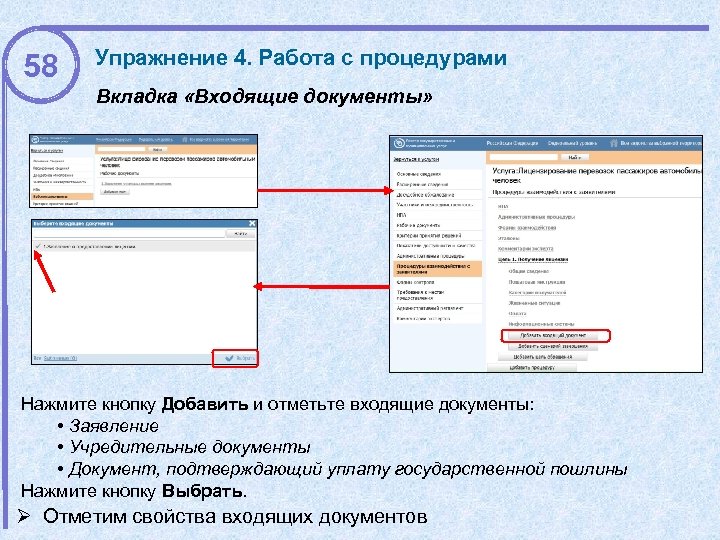Open Жизненные ситуации under Цель 1
The width and height of the screenshot is (720, 540).
pos(534,303)
